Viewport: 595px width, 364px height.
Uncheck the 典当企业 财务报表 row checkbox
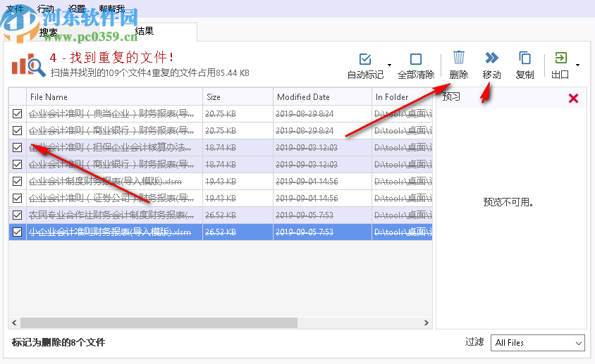pyautogui.click(x=17, y=113)
